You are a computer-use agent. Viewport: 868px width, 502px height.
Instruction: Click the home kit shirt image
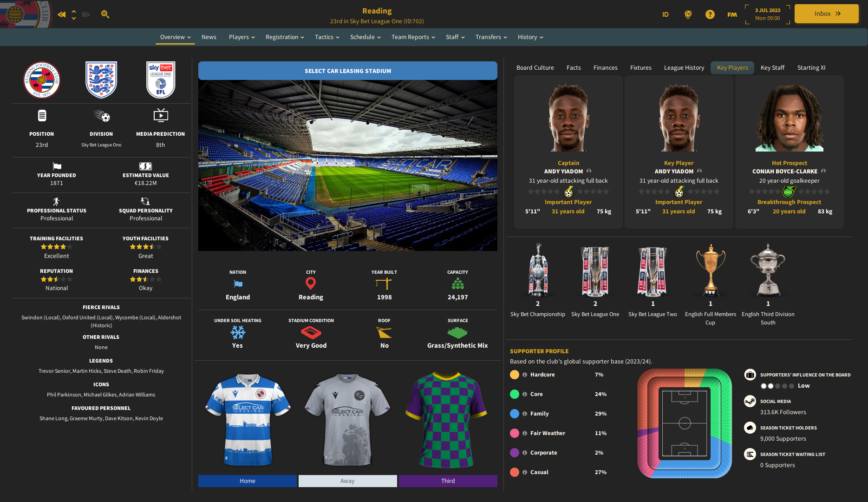248,420
